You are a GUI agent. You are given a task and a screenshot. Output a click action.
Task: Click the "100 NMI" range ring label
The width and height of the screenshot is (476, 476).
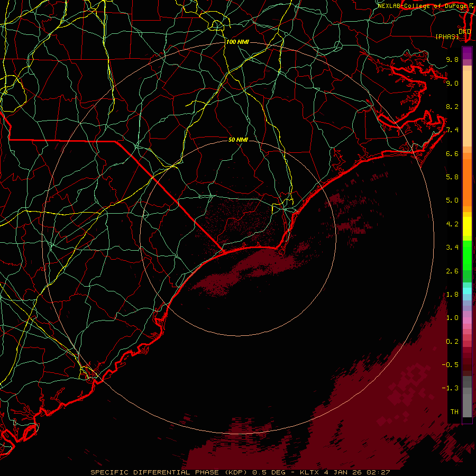click(237, 42)
